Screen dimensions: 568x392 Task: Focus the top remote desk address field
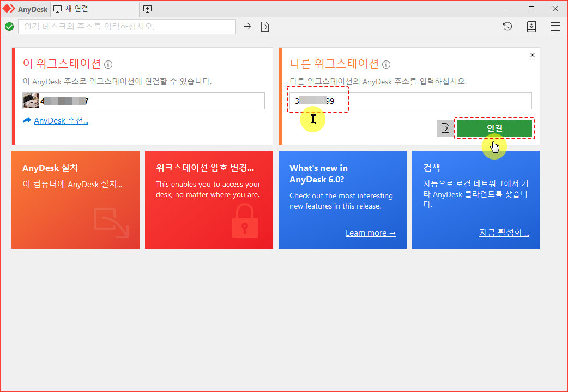point(127,27)
